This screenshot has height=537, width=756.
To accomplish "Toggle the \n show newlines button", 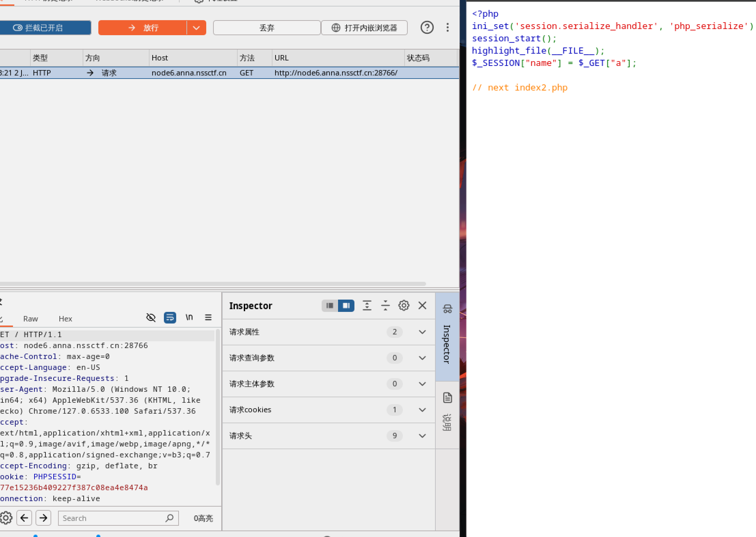I will pyautogui.click(x=189, y=317).
